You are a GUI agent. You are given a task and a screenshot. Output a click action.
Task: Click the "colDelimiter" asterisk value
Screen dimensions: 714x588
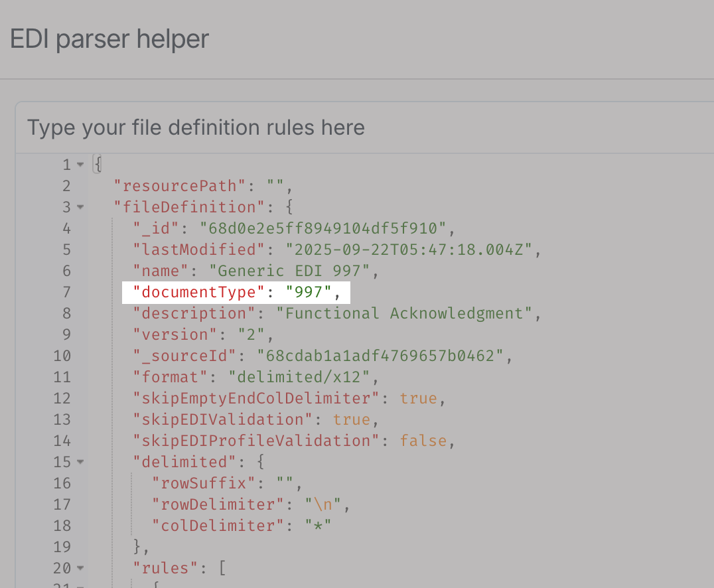tap(318, 526)
